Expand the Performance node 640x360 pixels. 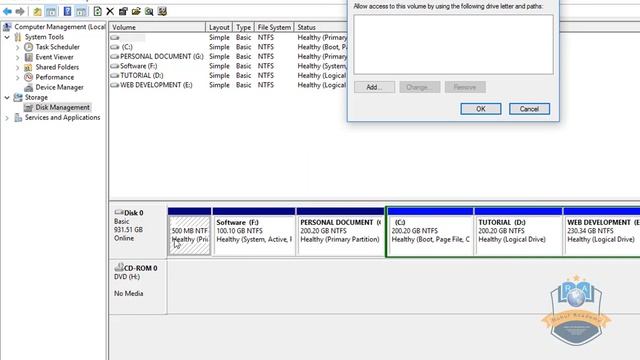[18, 78]
